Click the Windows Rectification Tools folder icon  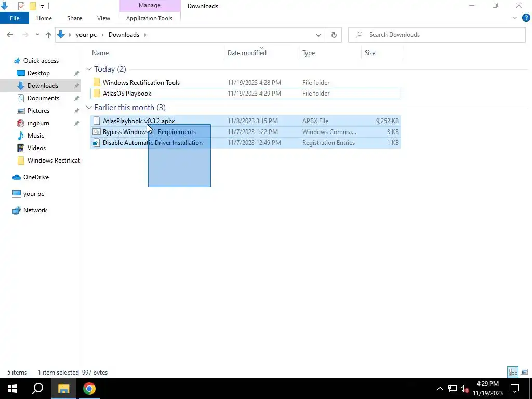click(x=97, y=83)
